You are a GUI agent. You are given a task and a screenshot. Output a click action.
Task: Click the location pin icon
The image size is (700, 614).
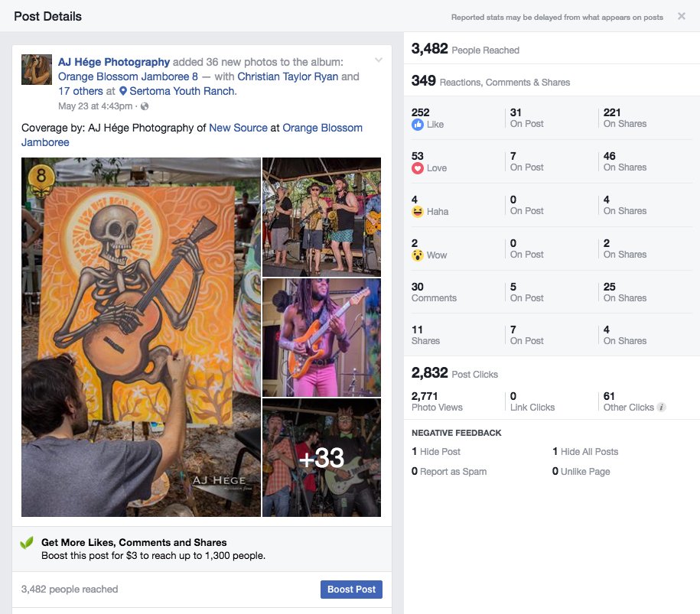[x=122, y=92]
